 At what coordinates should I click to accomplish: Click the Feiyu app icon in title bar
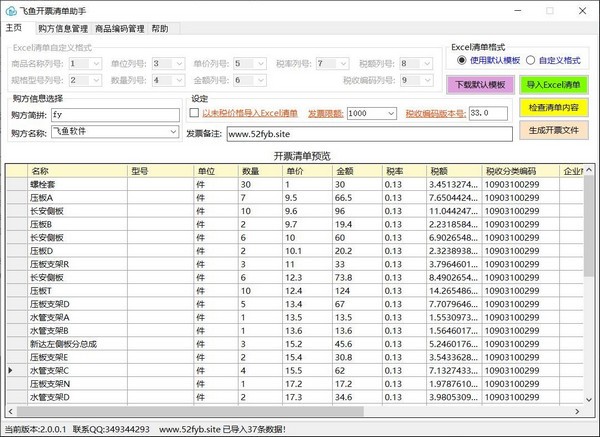[x=9, y=9]
